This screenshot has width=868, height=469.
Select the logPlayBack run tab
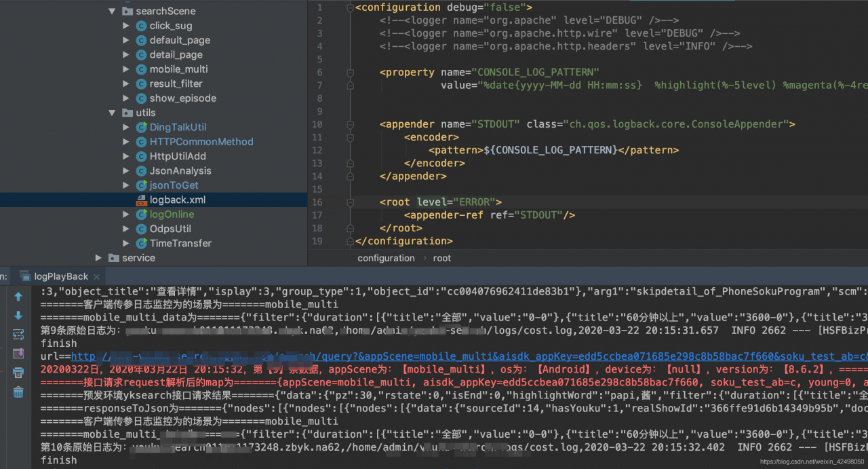click(x=61, y=276)
